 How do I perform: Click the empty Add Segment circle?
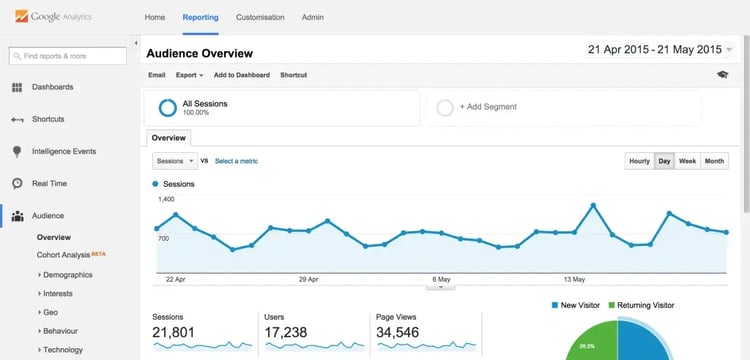(445, 108)
